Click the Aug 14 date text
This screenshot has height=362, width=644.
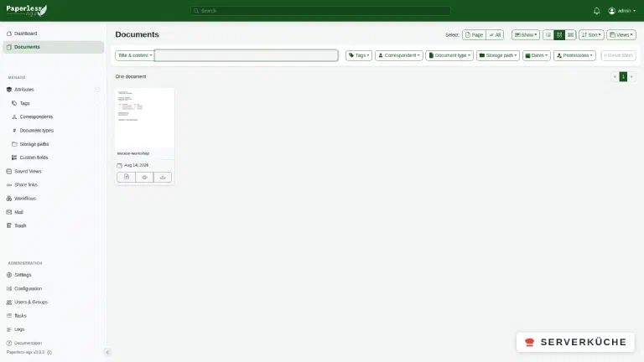137,165
